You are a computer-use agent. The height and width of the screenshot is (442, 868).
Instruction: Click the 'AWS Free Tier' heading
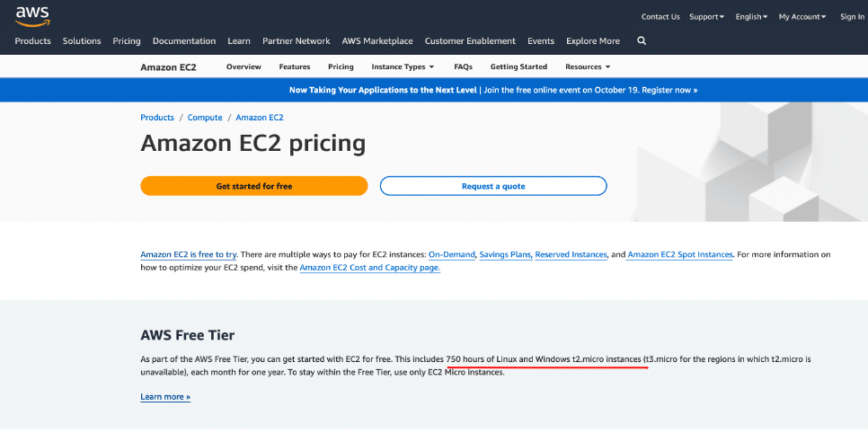(x=188, y=335)
